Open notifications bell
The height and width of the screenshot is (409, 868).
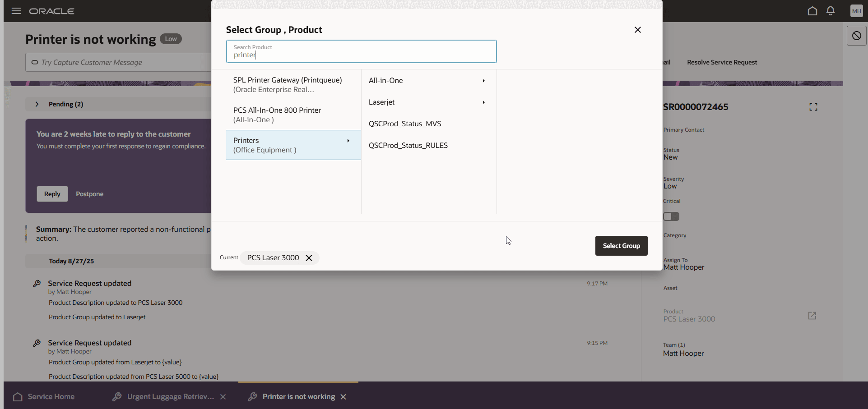pos(831,11)
